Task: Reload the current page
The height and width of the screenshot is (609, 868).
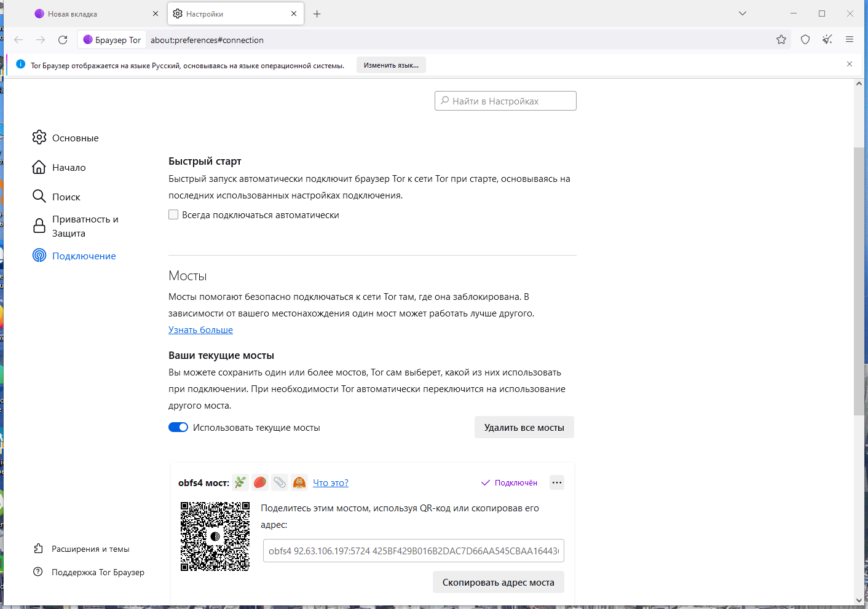Action: 63,40
